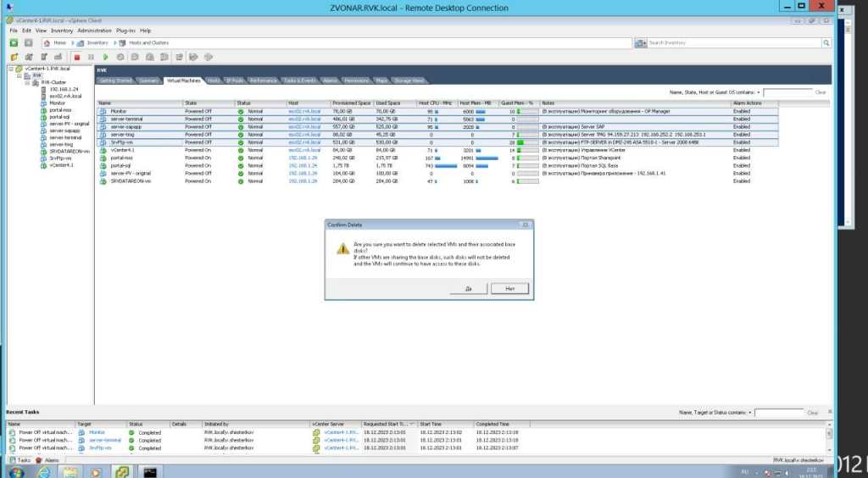This screenshot has width=868, height=478.
Task: Open the filter criteria dropdown arrow
Action: (758, 92)
